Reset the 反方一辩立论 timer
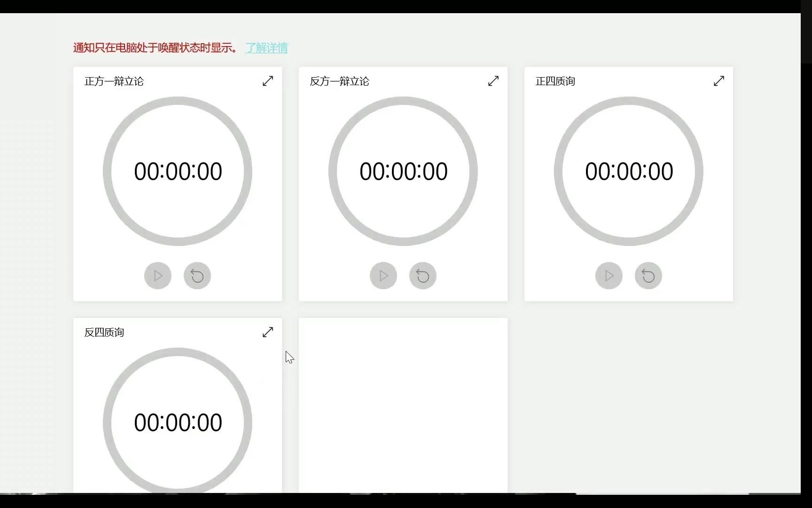 pos(423,276)
